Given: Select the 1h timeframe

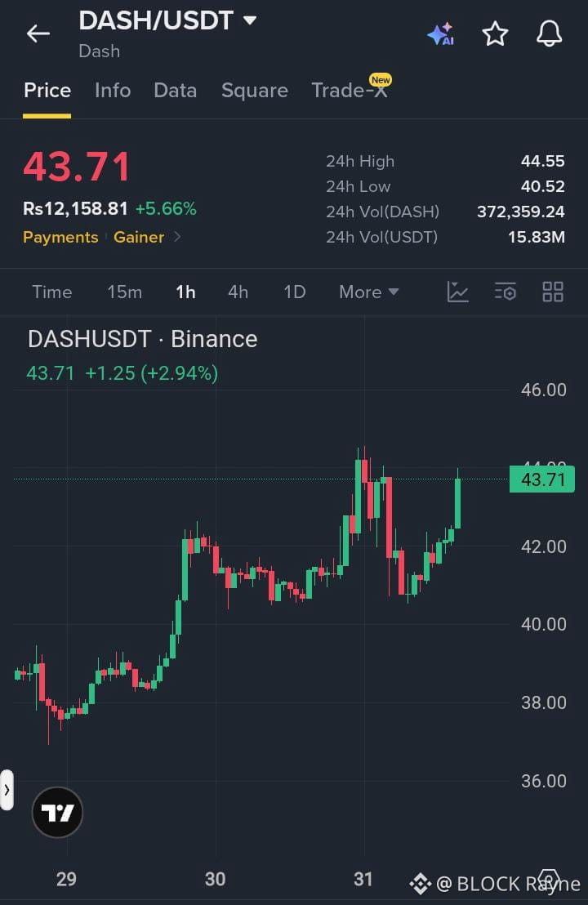Looking at the screenshot, I should tap(186, 292).
